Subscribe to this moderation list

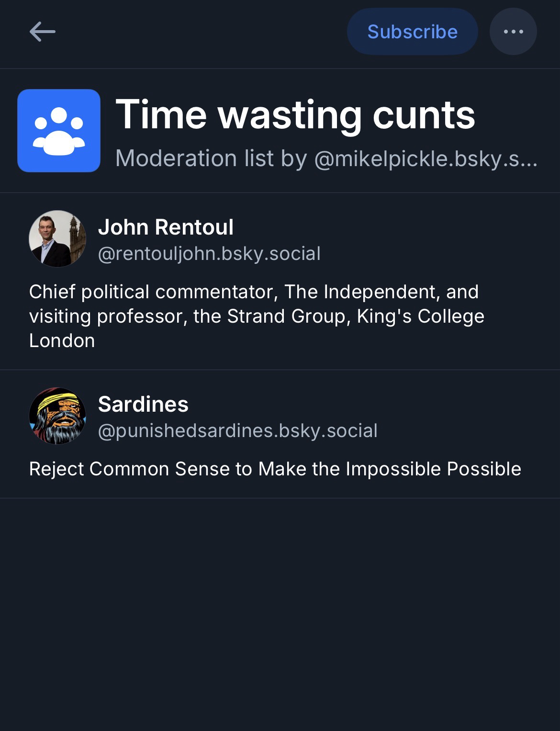tap(412, 32)
